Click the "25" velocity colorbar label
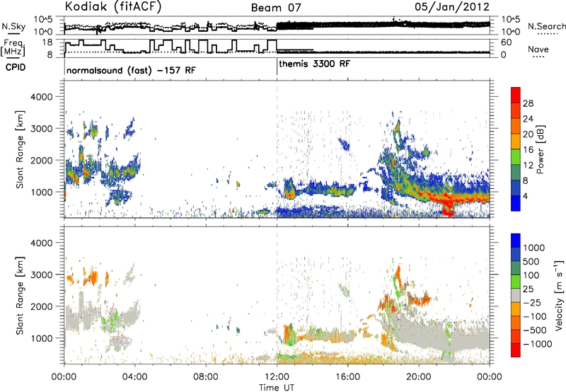 528,289
